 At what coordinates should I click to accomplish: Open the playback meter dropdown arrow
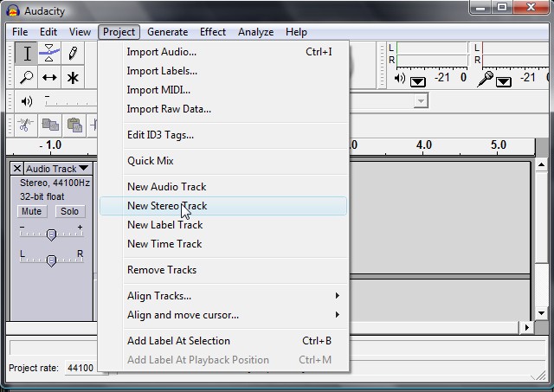click(x=418, y=82)
